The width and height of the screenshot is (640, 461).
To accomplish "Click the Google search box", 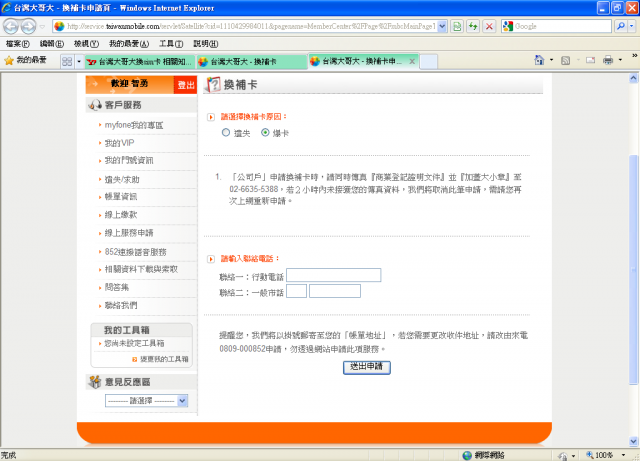I will 562,27.
